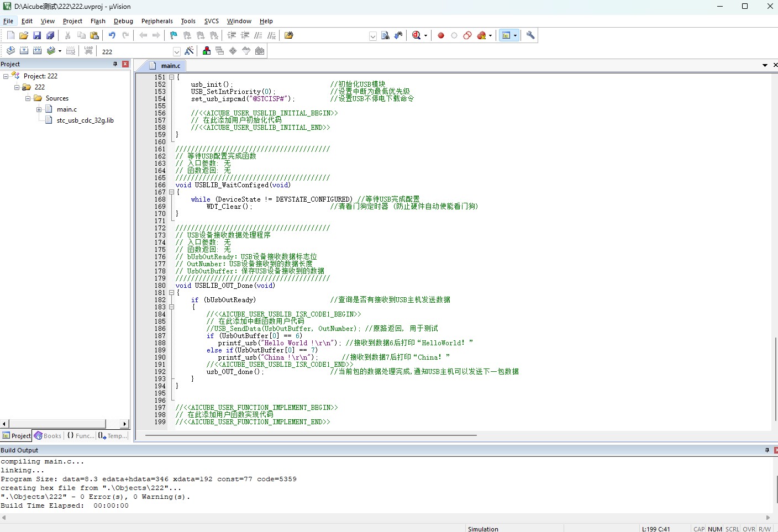This screenshot has height=532, width=778.
Task: Open Options for Target using magic wand
Action: click(x=189, y=51)
